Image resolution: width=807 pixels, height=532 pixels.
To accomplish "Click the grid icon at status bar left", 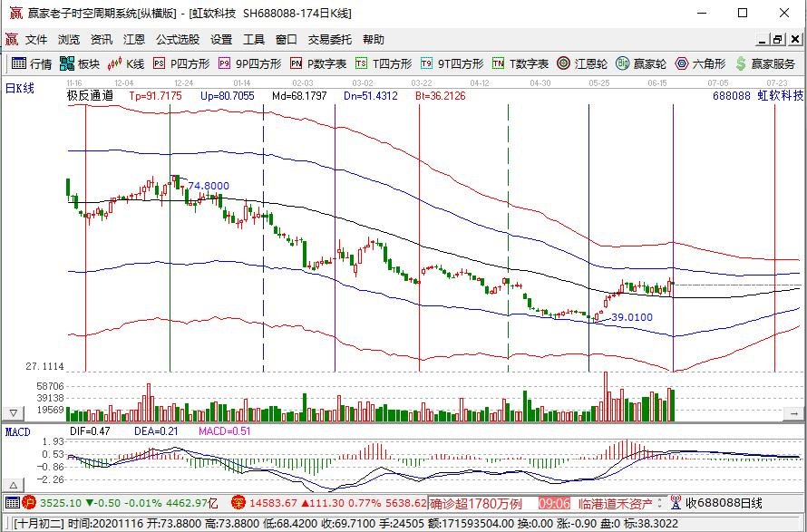I will tap(13, 503).
